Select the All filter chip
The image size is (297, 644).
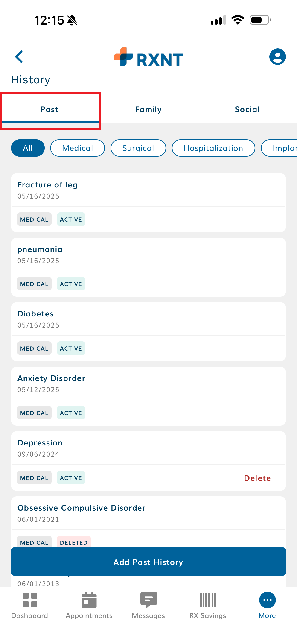[x=28, y=148]
